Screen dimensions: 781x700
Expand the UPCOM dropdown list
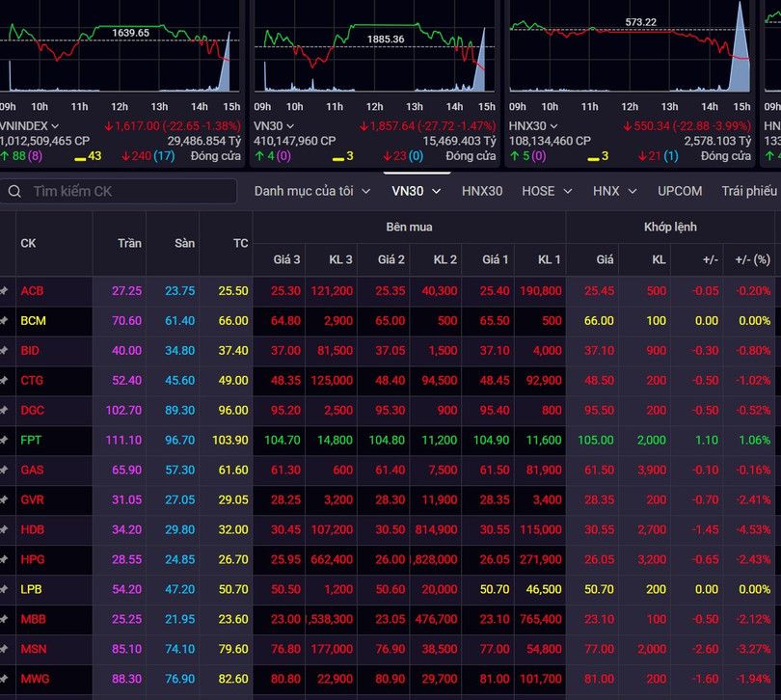pyautogui.click(x=680, y=191)
